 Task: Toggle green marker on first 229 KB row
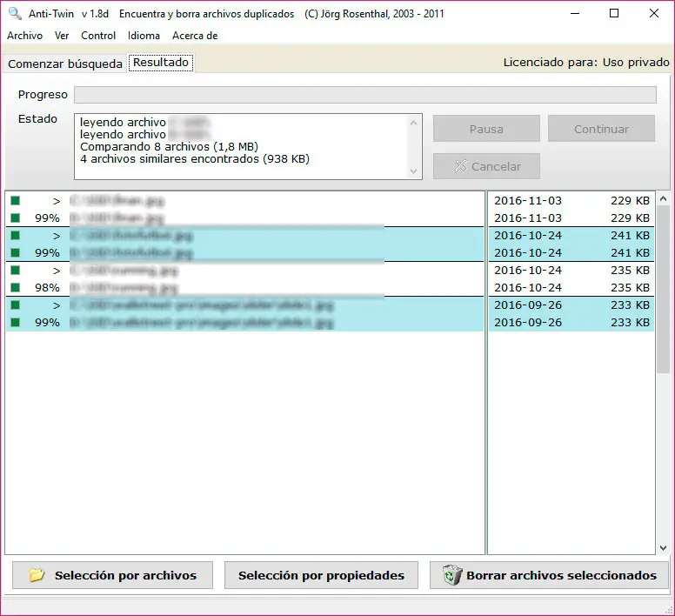point(16,201)
